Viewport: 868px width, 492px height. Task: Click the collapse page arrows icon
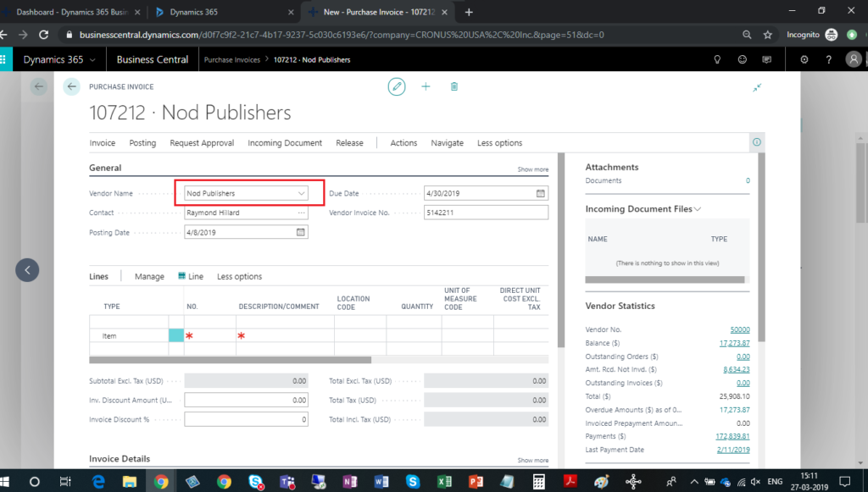point(757,87)
